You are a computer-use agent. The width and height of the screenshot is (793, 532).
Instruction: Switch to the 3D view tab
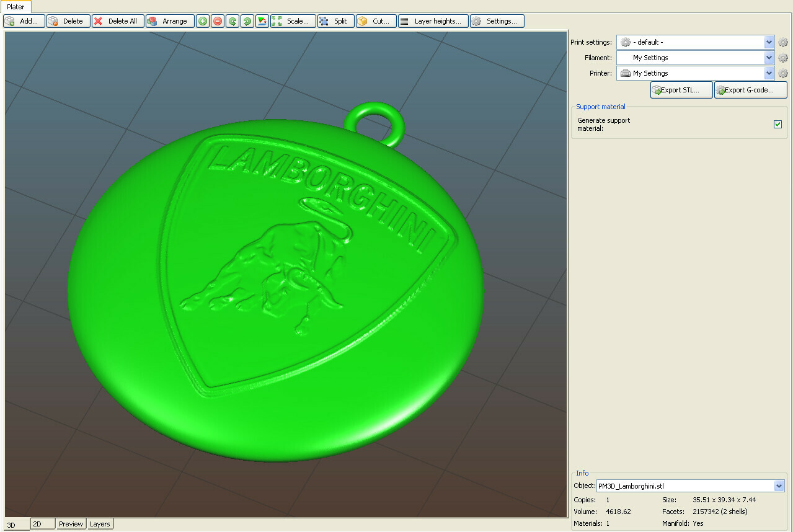coord(17,525)
